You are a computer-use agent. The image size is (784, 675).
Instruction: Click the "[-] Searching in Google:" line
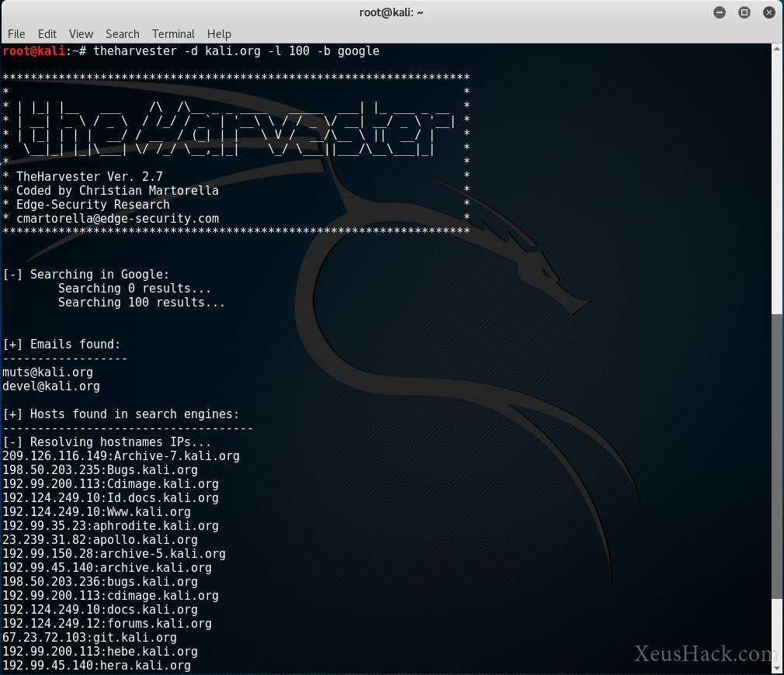[86, 275]
